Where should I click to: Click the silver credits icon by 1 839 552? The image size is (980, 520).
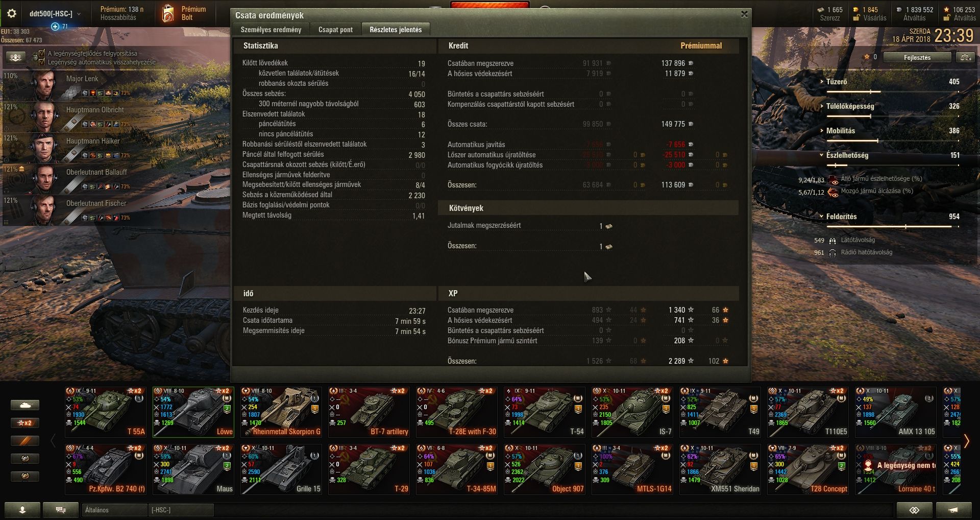899,10
